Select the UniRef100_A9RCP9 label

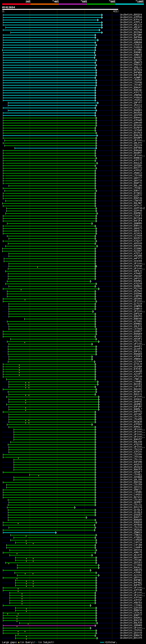pyautogui.click(x=131, y=570)
